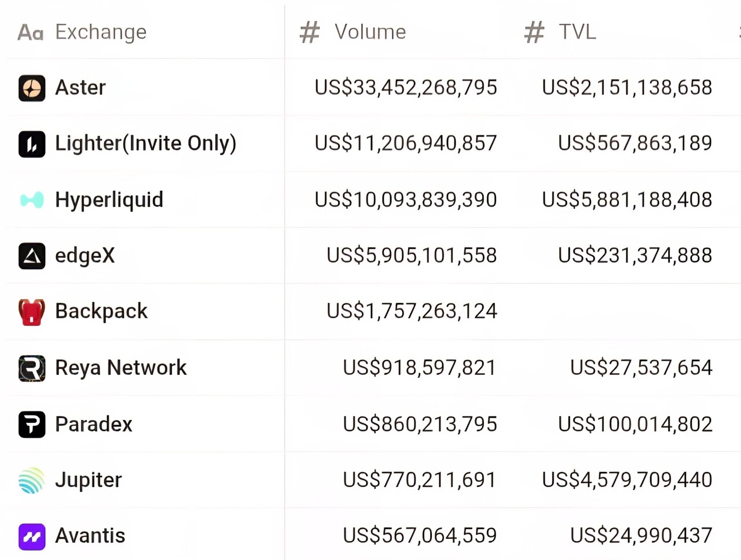Screen dimensions: 741x560
Task: Select Jupiter's TVL value US$4,579,709,440
Action: (626, 480)
